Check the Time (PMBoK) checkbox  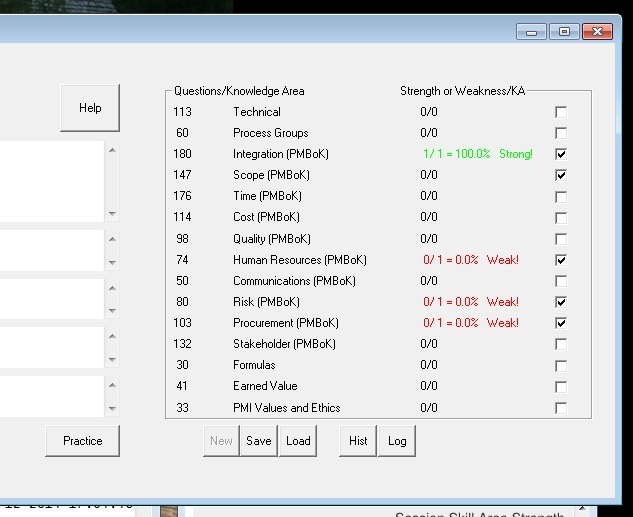coord(561,197)
